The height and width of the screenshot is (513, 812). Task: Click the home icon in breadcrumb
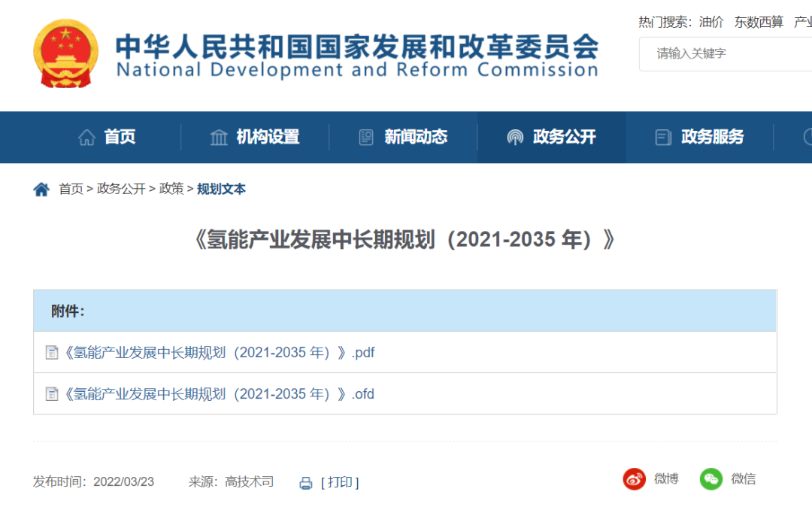click(41, 190)
